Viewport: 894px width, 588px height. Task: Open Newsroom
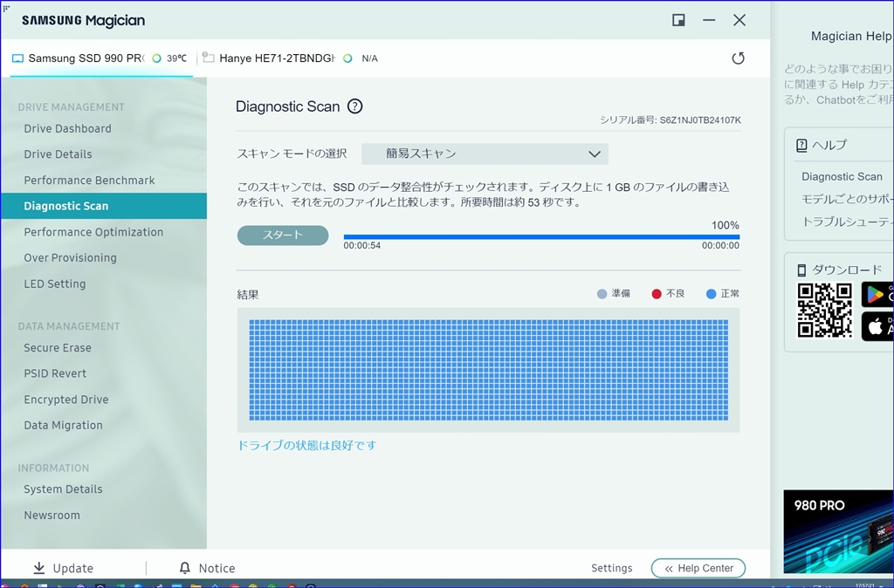(52, 515)
